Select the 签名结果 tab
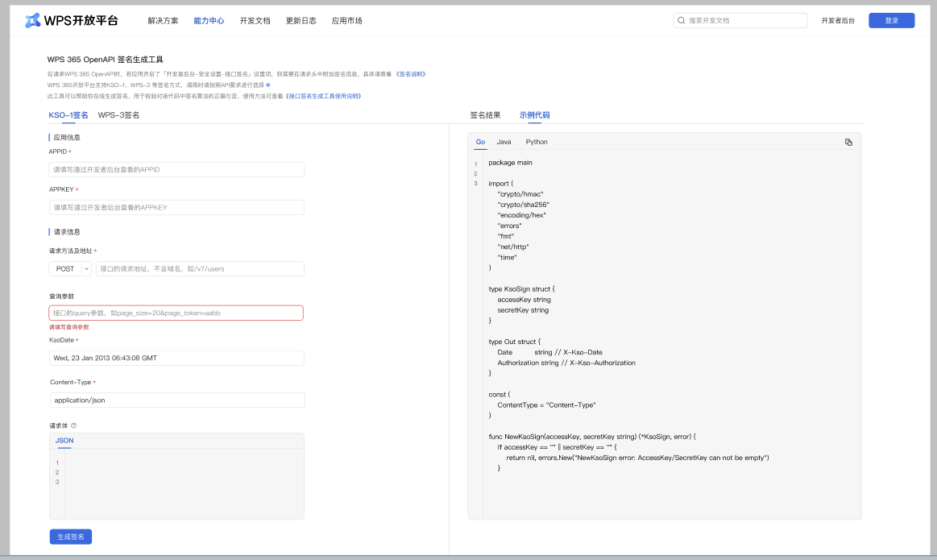 click(x=485, y=115)
